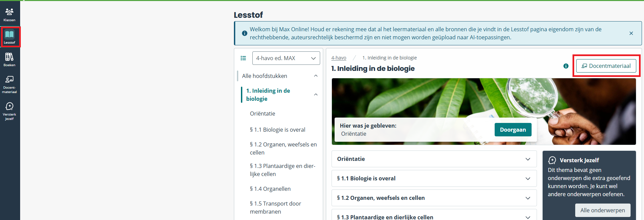Open the 4-havo breadcrumb link
This screenshot has height=220, width=644.
pyautogui.click(x=339, y=58)
